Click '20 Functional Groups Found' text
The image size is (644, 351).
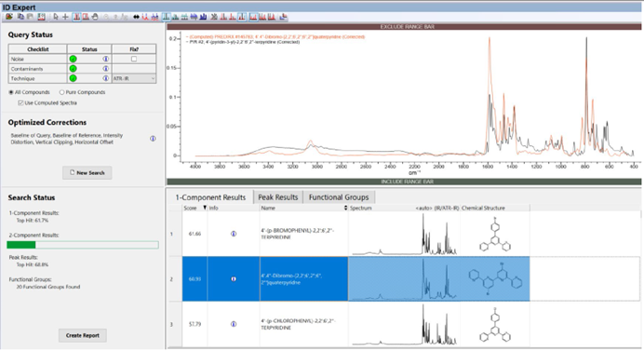(48, 287)
